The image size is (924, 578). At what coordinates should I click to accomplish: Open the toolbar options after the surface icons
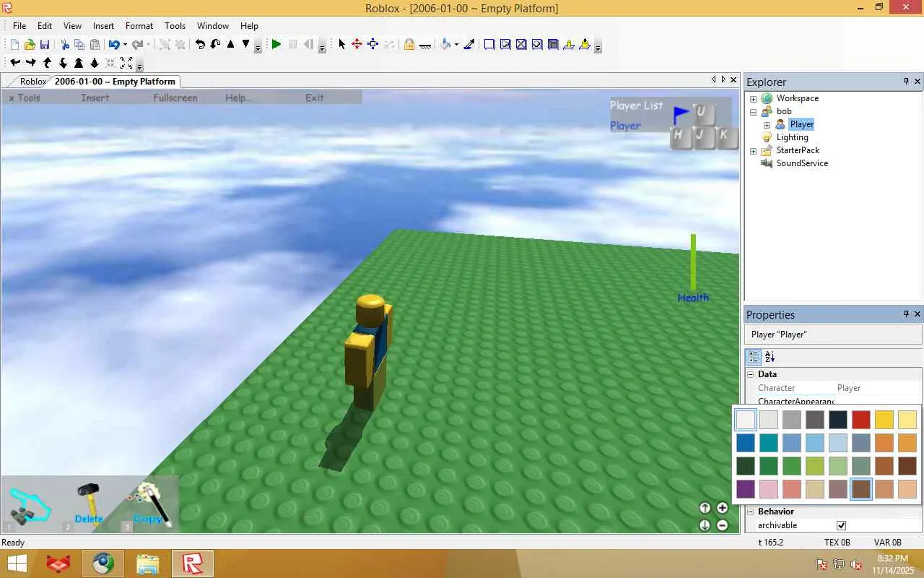point(598,46)
